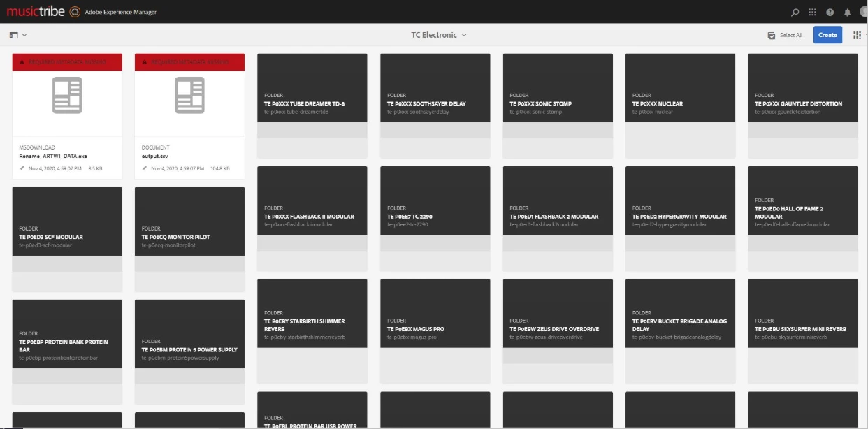Open the Solutions grid switcher icon
This screenshot has height=429, width=868.
click(812, 12)
